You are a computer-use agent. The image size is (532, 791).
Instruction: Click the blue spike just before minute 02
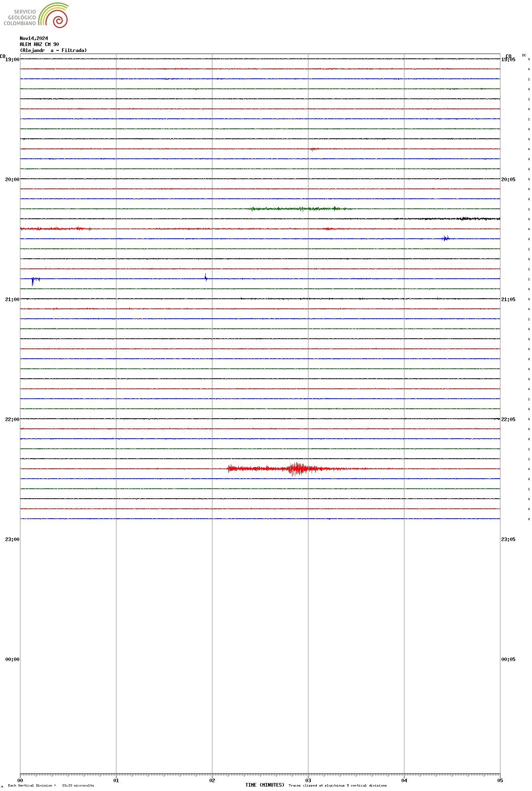click(206, 277)
